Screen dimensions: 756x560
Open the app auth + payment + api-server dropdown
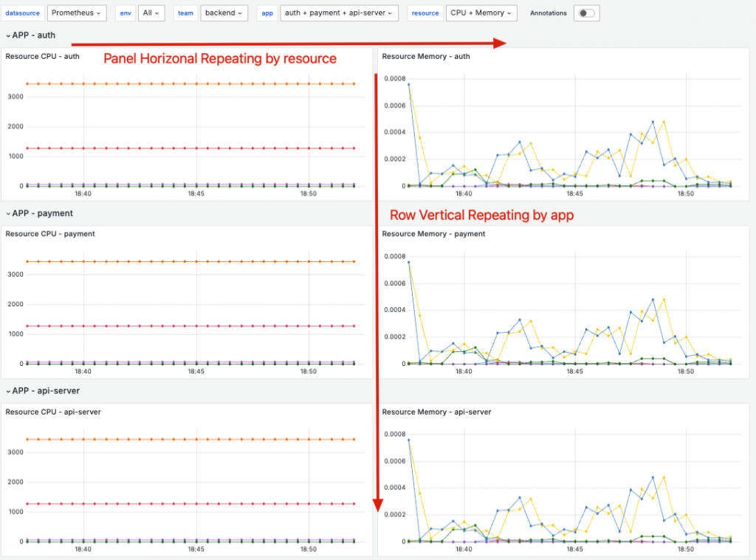[339, 13]
